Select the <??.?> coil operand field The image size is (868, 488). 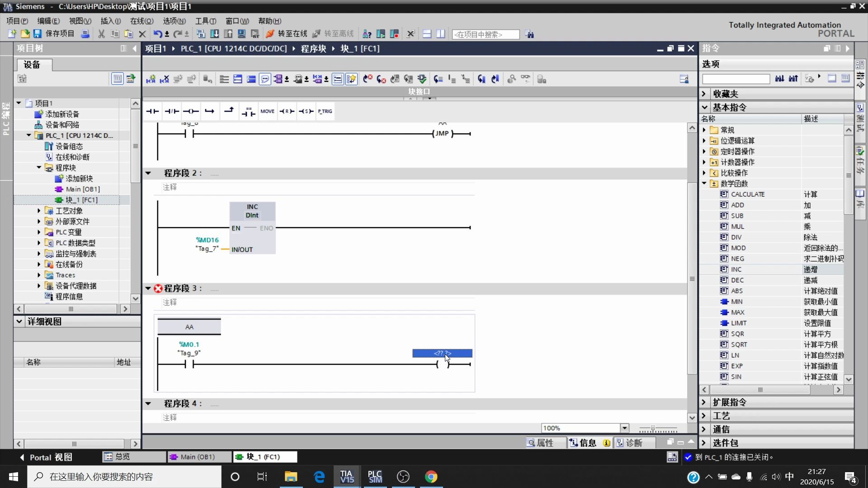[442, 353]
